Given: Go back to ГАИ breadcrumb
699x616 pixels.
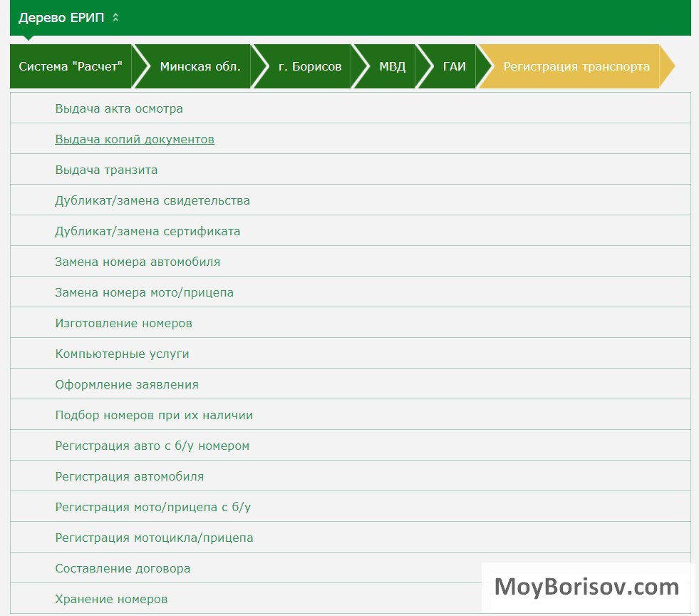Looking at the screenshot, I should (x=455, y=66).
